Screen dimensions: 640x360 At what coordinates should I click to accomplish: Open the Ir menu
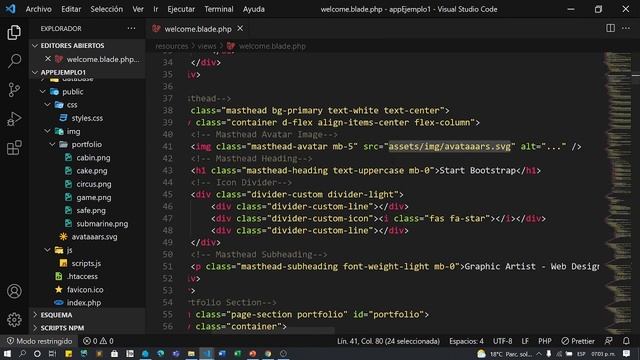click(x=156, y=9)
